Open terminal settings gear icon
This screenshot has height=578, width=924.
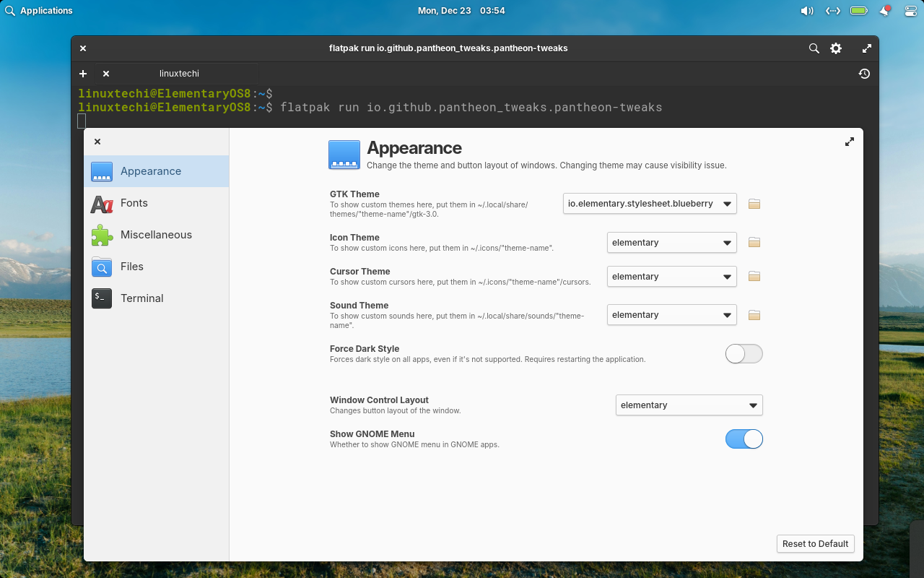[x=836, y=48]
